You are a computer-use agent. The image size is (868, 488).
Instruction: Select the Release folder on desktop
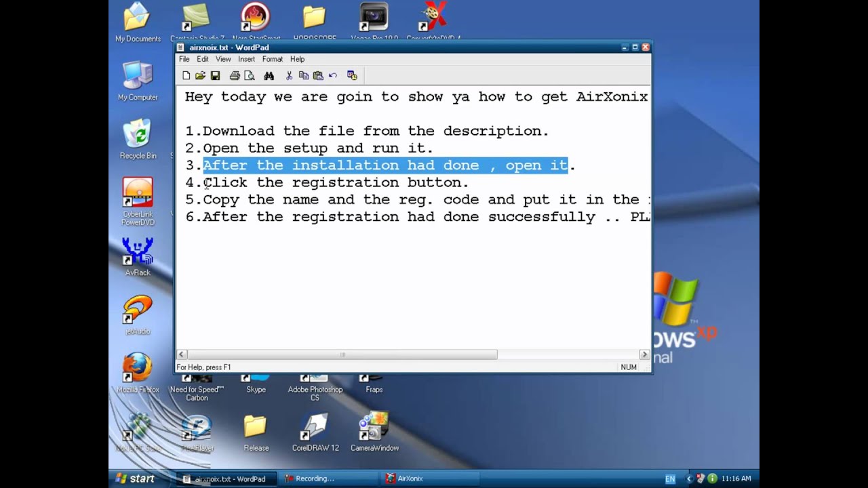(256, 433)
